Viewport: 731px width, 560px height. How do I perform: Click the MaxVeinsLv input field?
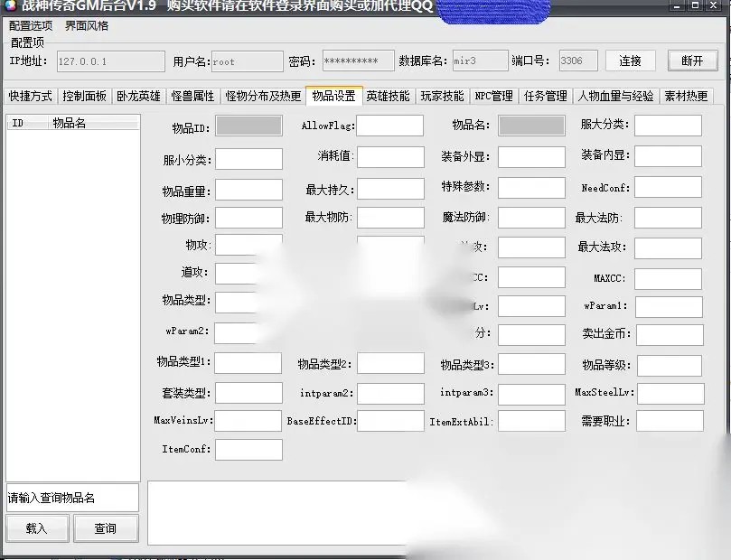[248, 421]
